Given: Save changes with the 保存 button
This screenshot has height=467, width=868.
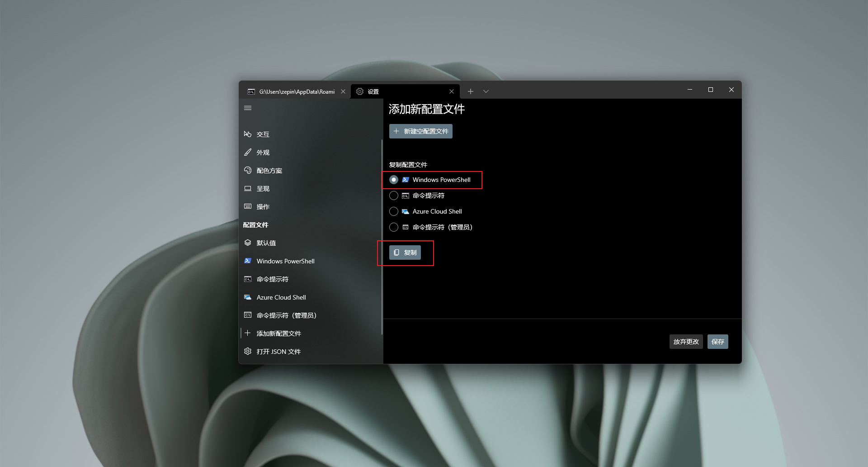Looking at the screenshot, I should click(x=717, y=342).
